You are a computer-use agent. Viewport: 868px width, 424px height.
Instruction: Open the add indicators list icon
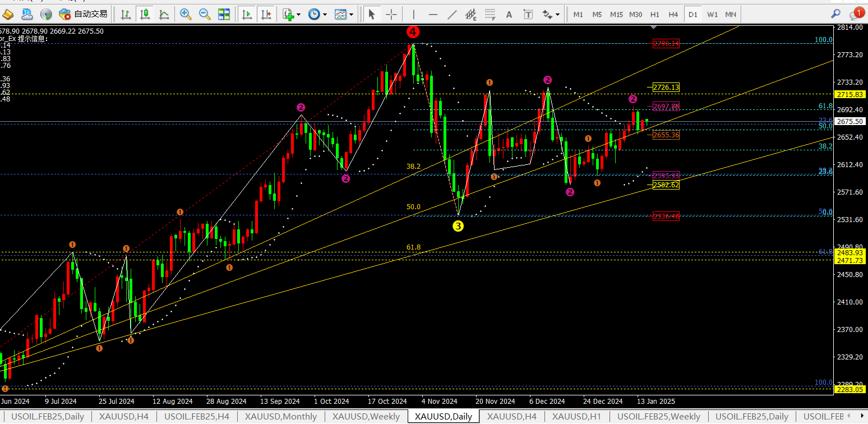click(288, 14)
